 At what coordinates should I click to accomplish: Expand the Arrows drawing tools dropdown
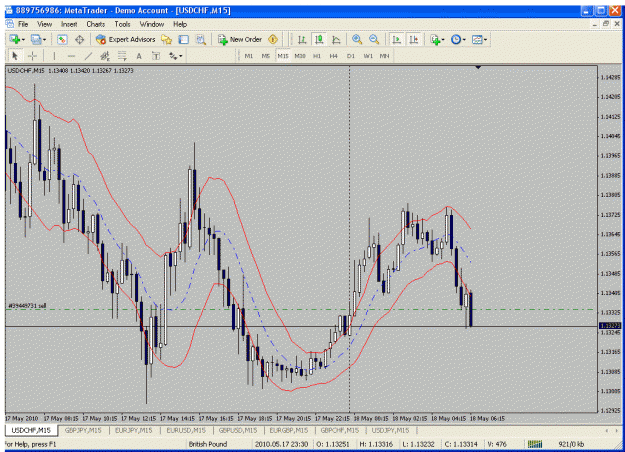tap(181, 56)
